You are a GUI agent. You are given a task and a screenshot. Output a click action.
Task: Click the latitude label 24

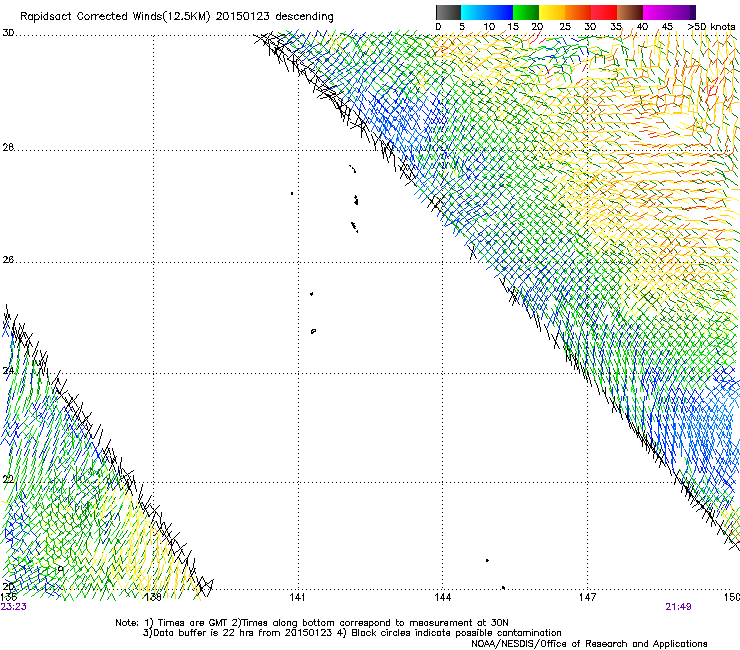[x=8, y=371]
